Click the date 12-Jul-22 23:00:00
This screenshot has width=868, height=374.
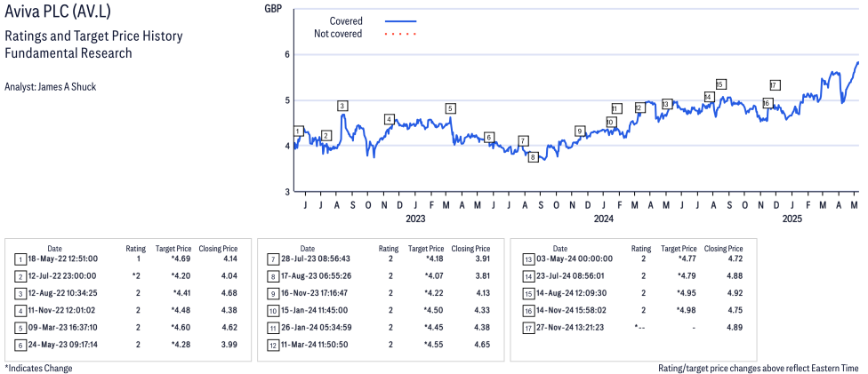point(62,275)
